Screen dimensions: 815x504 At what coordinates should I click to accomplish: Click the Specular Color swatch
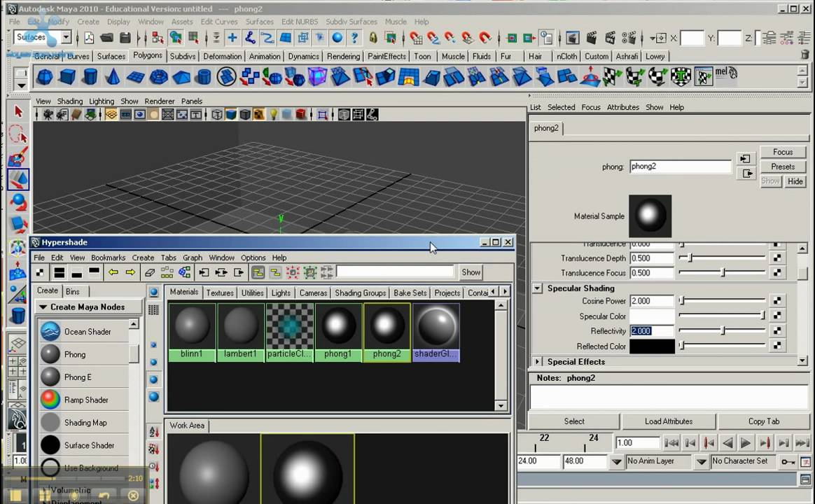pyautogui.click(x=652, y=316)
